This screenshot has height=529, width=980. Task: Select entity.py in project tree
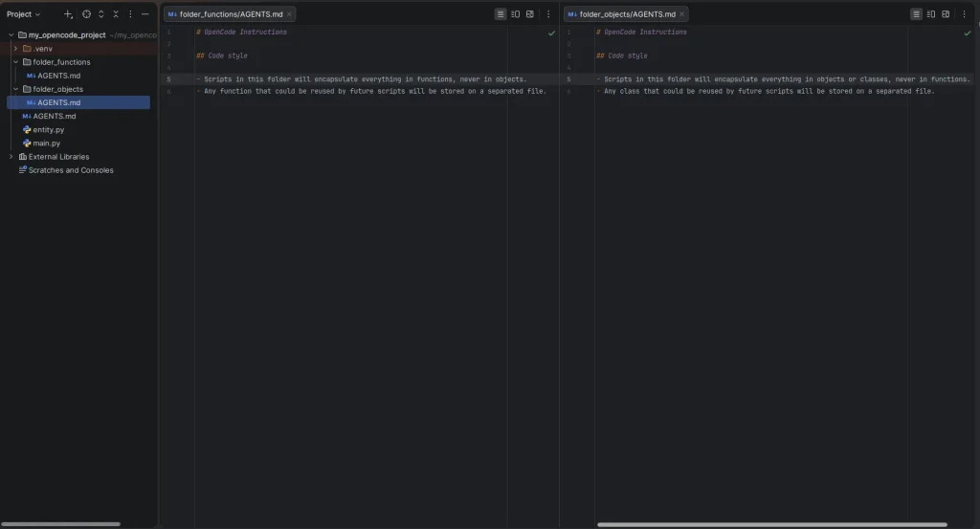click(x=48, y=129)
